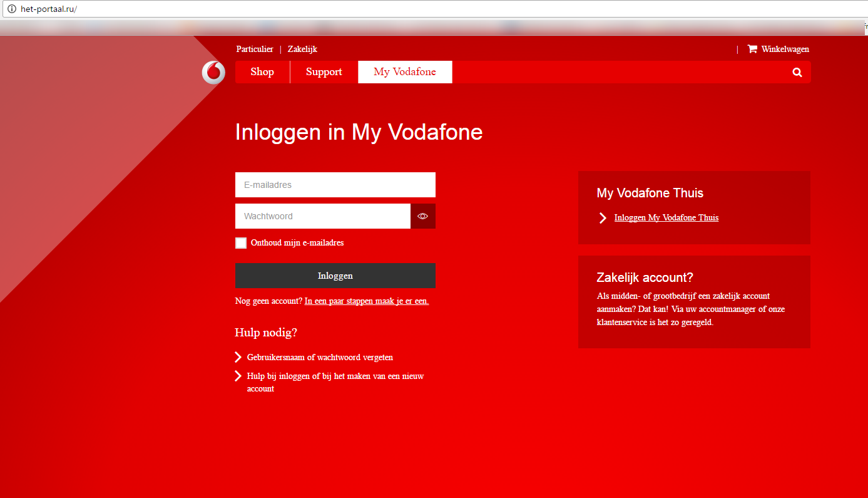Click the 'Inloggen in My Vodafone' heading
The height and width of the screenshot is (498, 868).
click(x=359, y=132)
